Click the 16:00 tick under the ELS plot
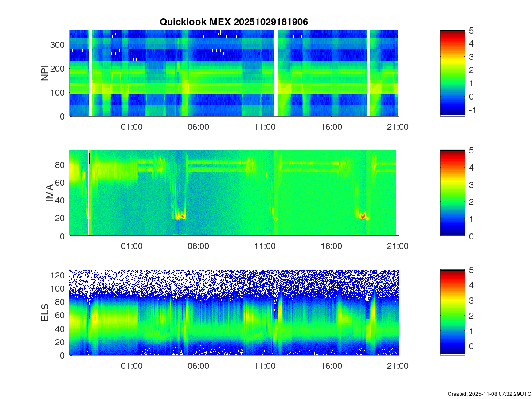This screenshot has width=532, height=399. pyautogui.click(x=331, y=366)
